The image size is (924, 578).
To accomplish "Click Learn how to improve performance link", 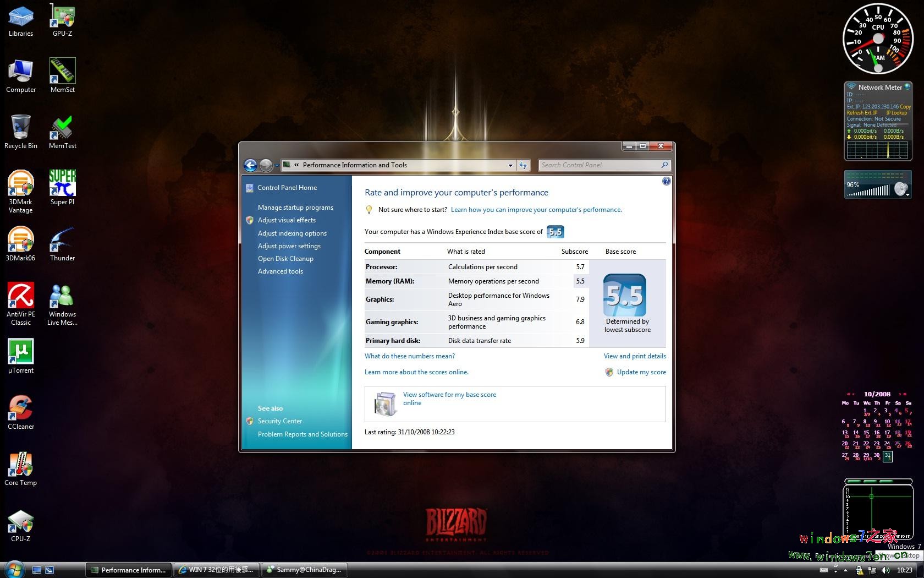I will 536,210.
